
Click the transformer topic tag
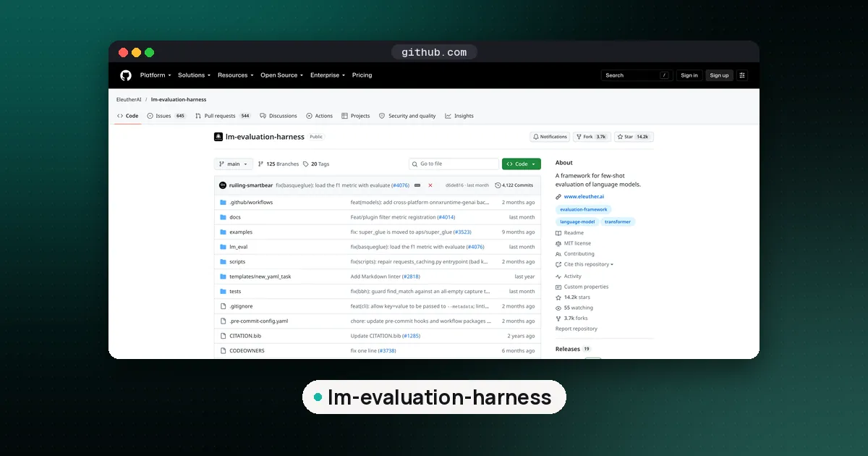618,222
